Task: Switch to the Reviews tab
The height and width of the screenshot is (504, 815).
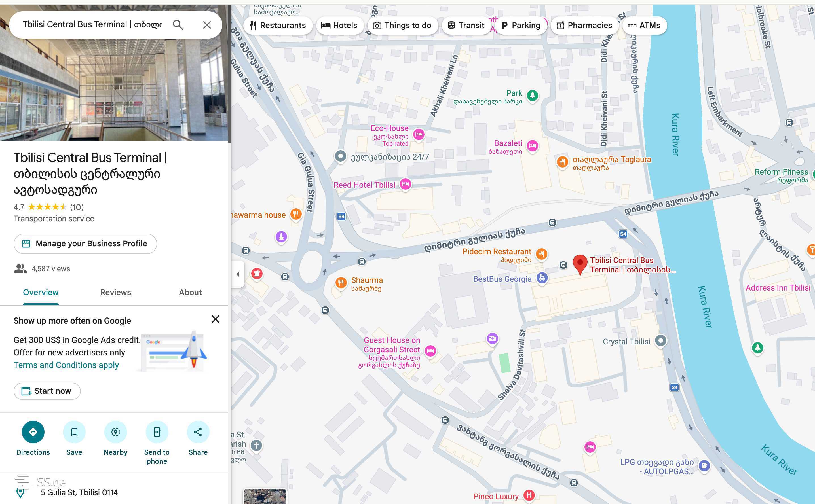Action: [115, 292]
